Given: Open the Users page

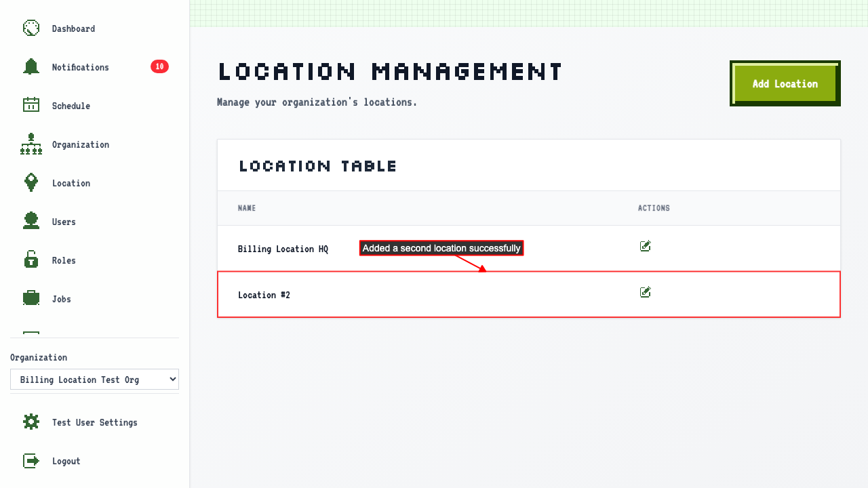Looking at the screenshot, I should pos(64,222).
